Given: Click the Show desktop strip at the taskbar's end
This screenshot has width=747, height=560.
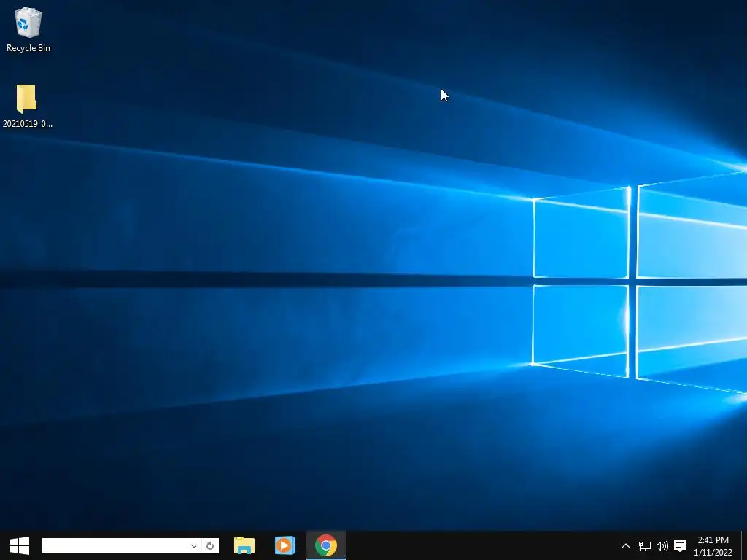Looking at the screenshot, I should pyautogui.click(x=743, y=545).
